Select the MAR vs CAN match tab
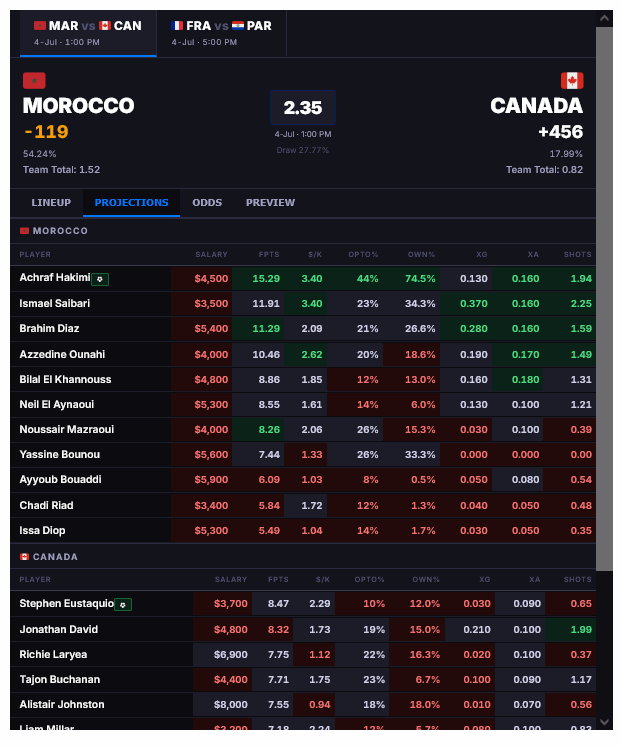 click(x=88, y=33)
